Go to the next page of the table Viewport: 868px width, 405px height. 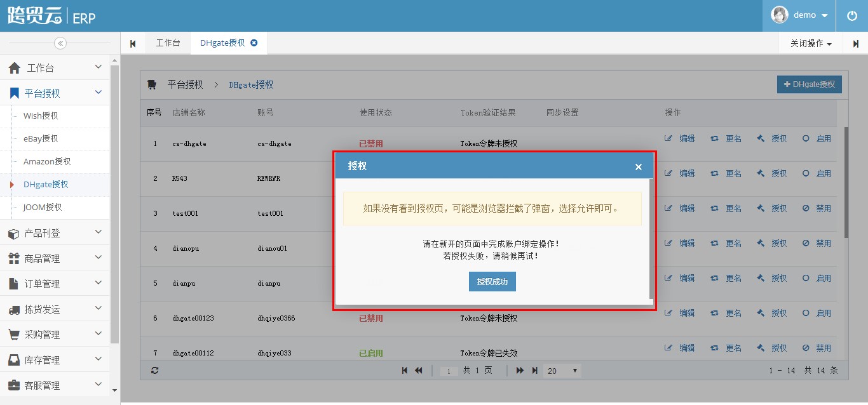click(x=520, y=370)
